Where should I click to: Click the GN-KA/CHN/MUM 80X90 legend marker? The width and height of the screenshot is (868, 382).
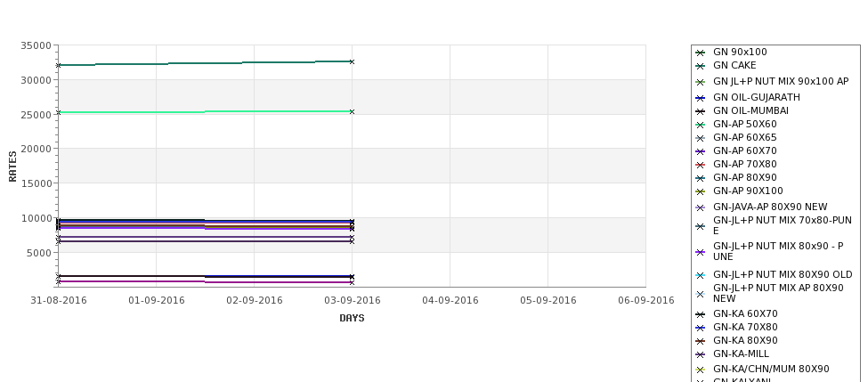pyautogui.click(x=700, y=370)
